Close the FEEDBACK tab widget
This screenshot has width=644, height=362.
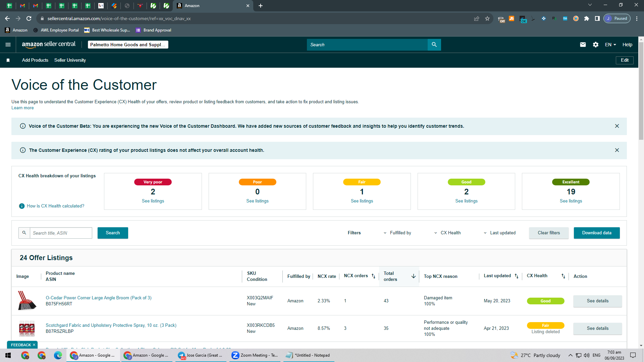(34, 345)
